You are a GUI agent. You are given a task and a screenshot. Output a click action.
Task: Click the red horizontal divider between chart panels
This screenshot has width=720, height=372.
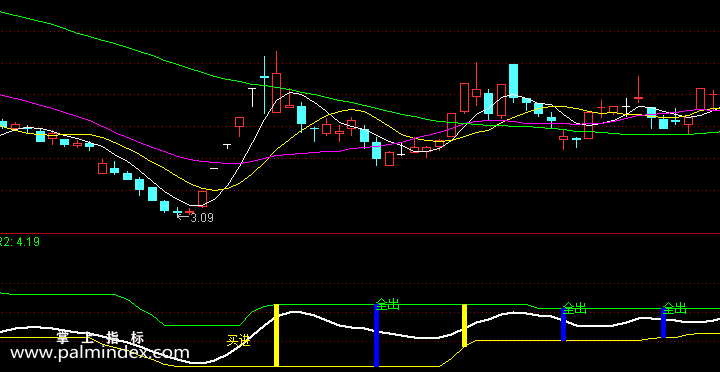360,234
